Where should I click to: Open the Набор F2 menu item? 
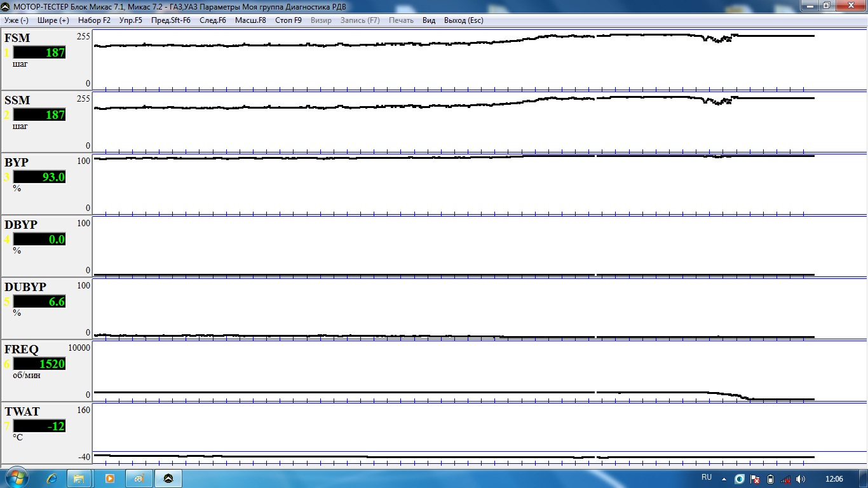(94, 20)
